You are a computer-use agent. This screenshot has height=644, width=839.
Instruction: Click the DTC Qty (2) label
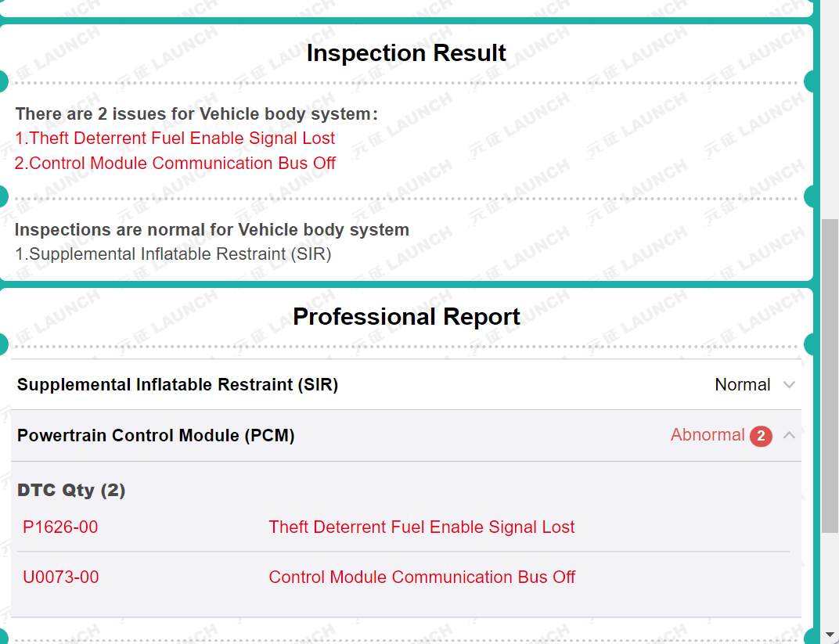[71, 491]
